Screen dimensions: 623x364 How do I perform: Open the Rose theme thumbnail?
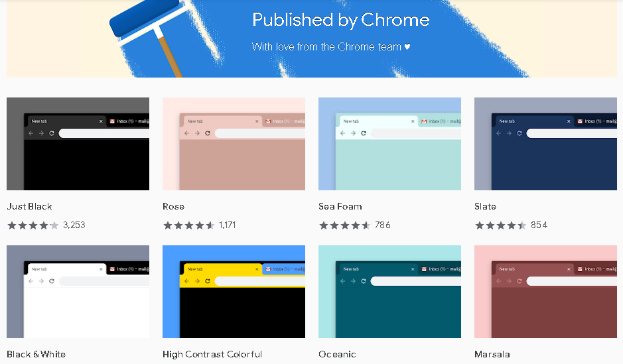pyautogui.click(x=234, y=144)
